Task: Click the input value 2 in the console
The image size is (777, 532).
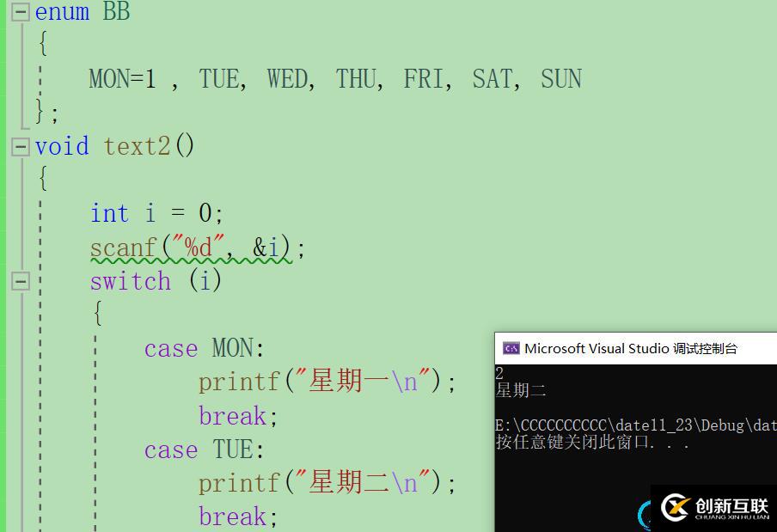Action: (x=499, y=374)
